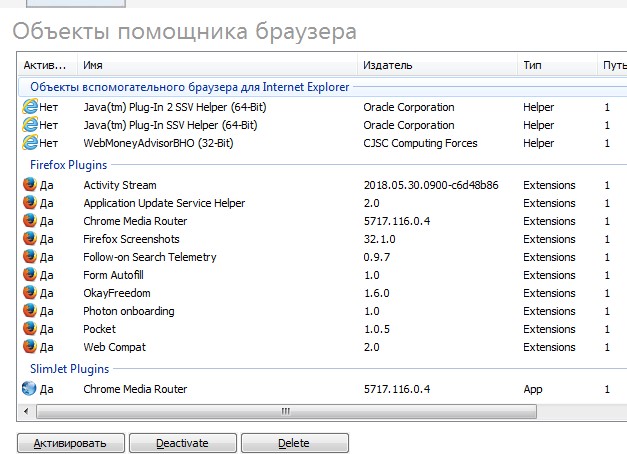Click Helper type in WebMoneyAdvisorBHO row
Image resolution: width=627 pixels, height=454 pixels.
539,143
